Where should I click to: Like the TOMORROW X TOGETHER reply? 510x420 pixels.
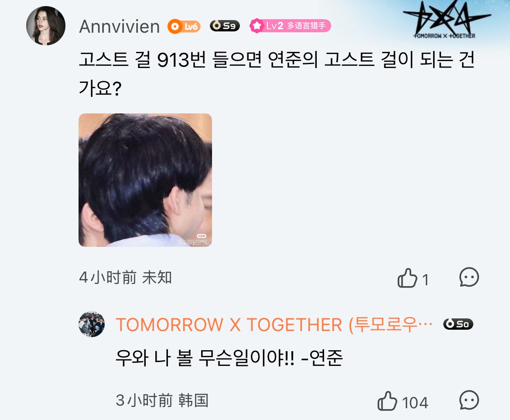(387, 401)
